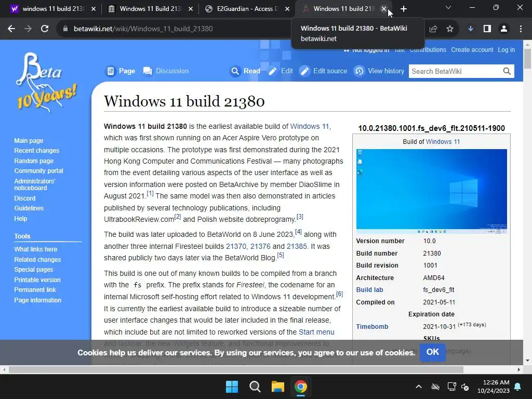Screen dimensions: 532x399
Task: Open the build desktop screenshot thumbnail
Action: click(432, 191)
